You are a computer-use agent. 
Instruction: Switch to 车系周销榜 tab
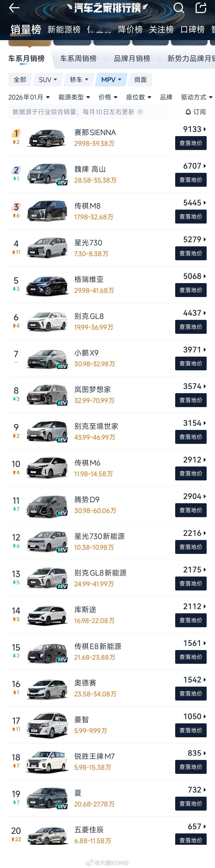pos(78,59)
